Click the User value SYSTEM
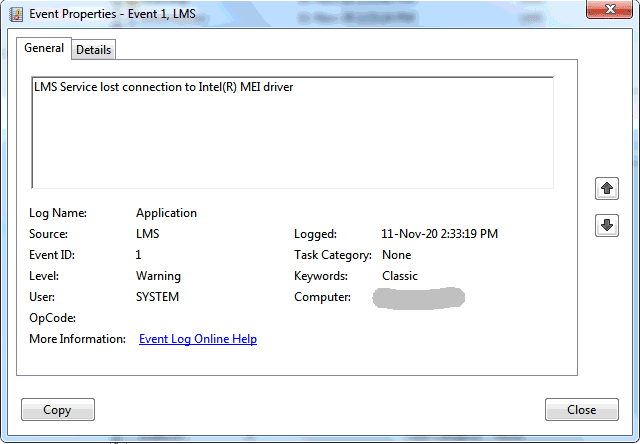 click(157, 297)
